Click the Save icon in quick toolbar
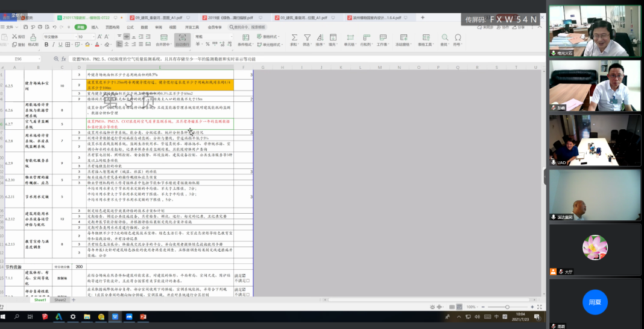This screenshot has width=644, height=329. pos(26,27)
